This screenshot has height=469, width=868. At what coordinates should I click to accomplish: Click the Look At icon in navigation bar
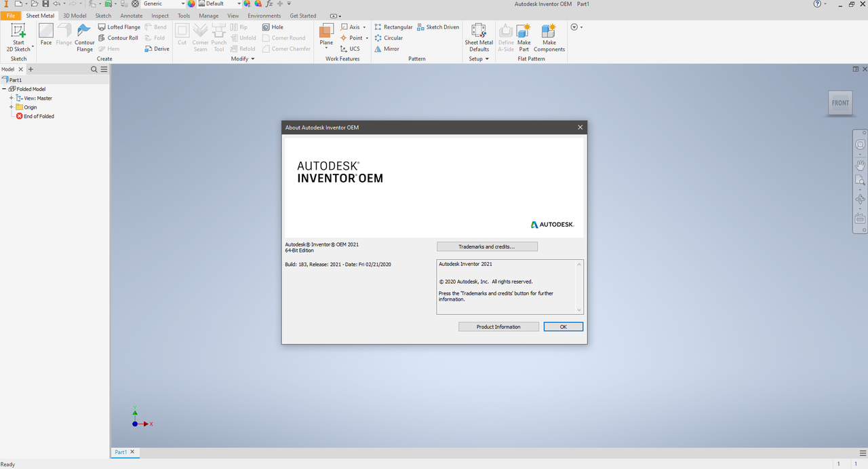click(861, 219)
